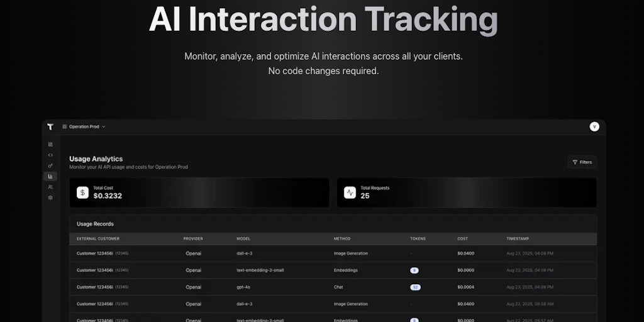
Task: Open the Operation Prod project dropdown
Action: 84,127
